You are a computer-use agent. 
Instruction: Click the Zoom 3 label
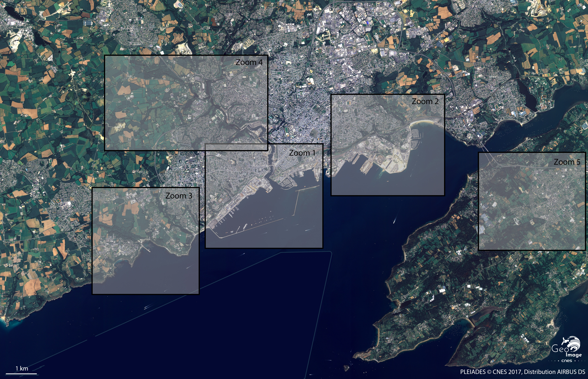(x=179, y=196)
